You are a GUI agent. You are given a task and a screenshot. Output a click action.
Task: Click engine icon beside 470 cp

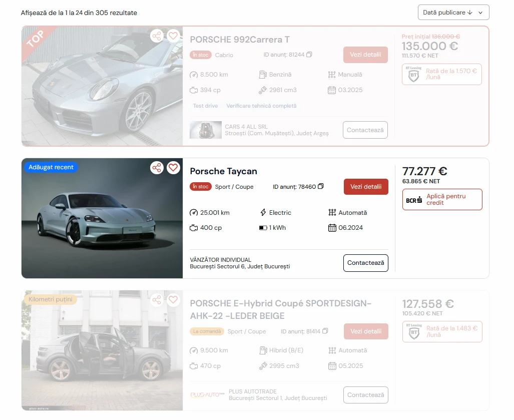coord(194,366)
